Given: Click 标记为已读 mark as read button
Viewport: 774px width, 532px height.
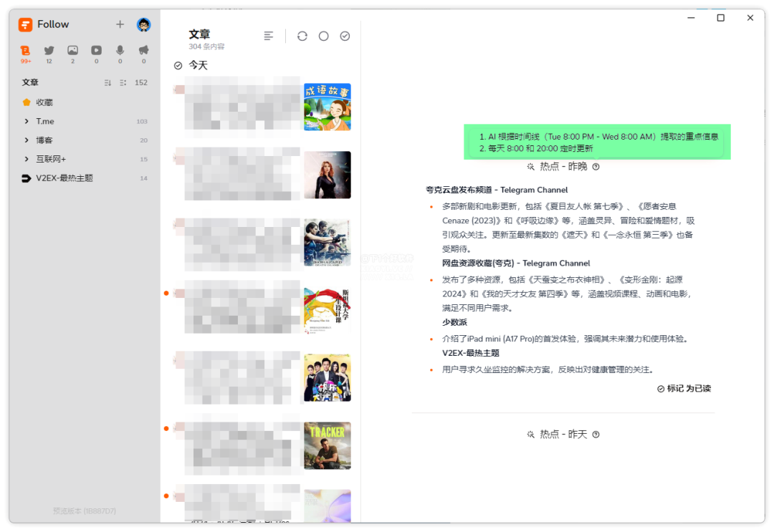Looking at the screenshot, I should point(684,389).
